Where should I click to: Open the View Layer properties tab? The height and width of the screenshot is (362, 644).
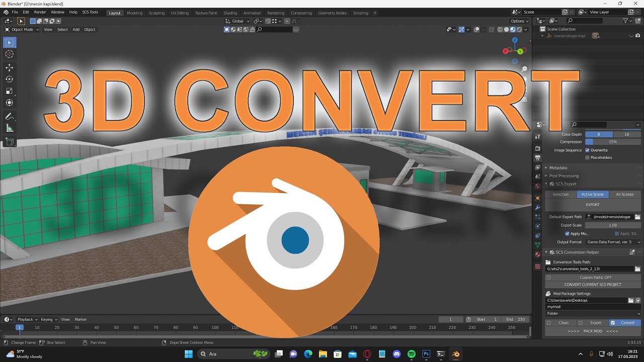click(x=538, y=167)
